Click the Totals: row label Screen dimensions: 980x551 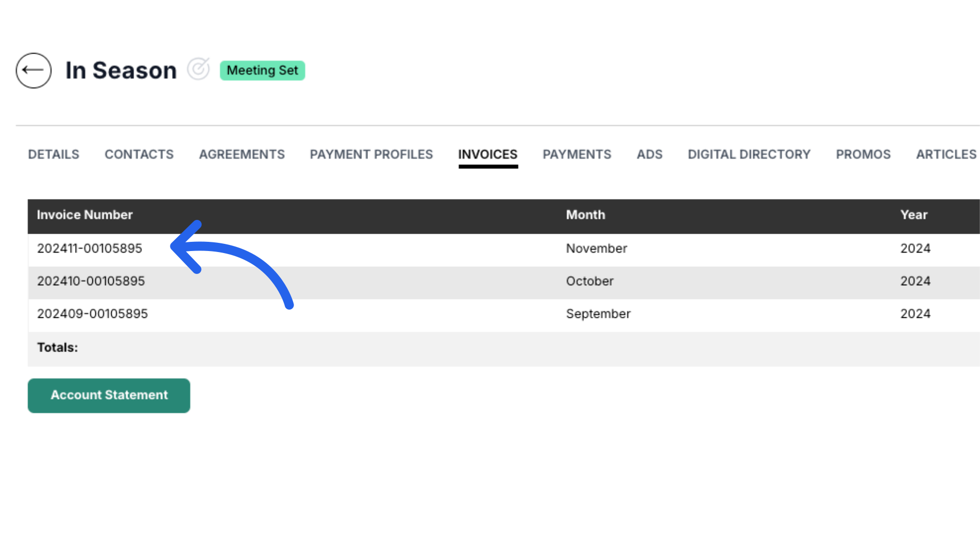click(x=58, y=347)
